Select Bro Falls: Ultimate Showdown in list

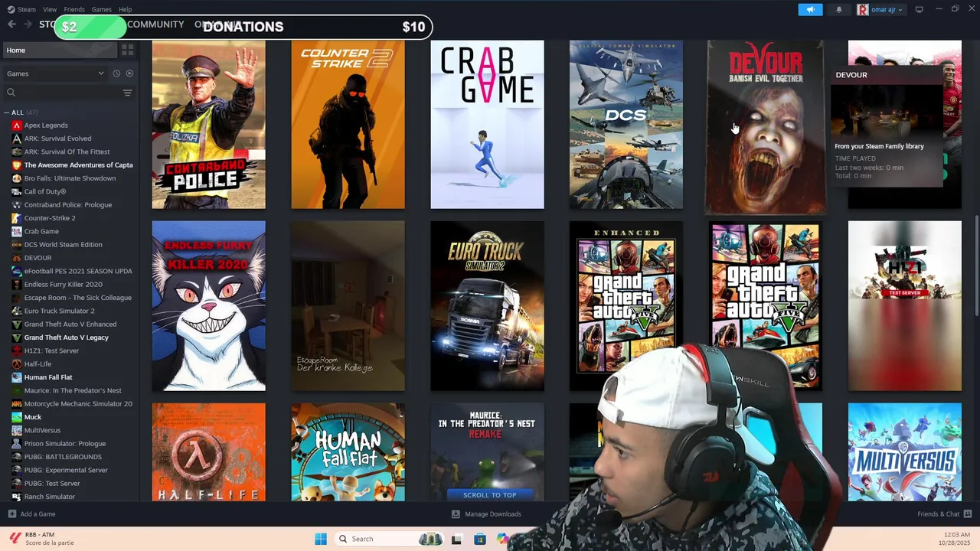tap(70, 178)
